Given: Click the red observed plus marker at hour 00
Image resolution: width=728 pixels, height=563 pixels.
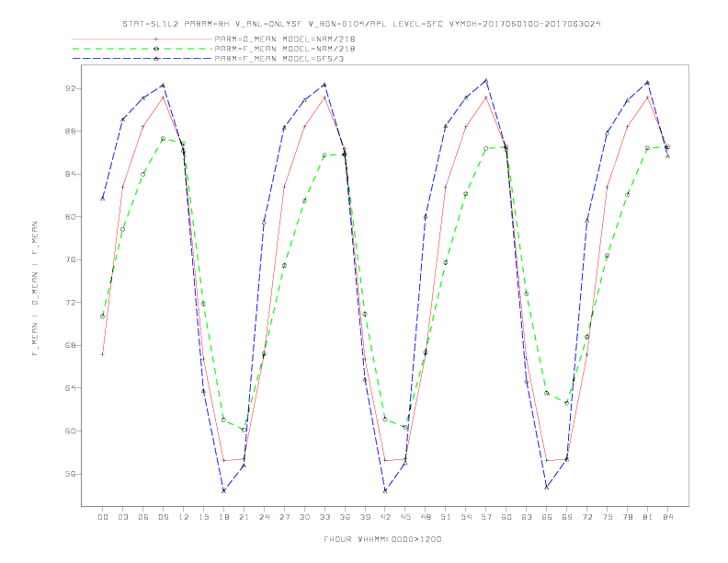Looking at the screenshot, I should click(x=103, y=354).
